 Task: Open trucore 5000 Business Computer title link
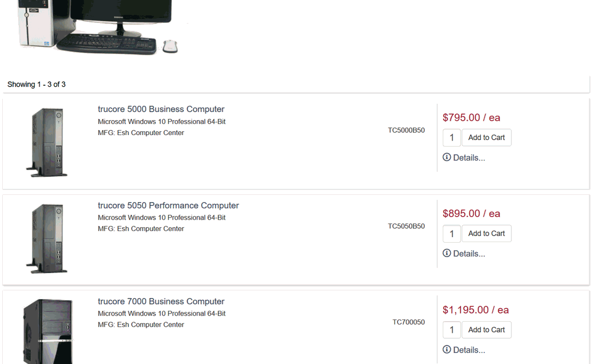tap(161, 109)
